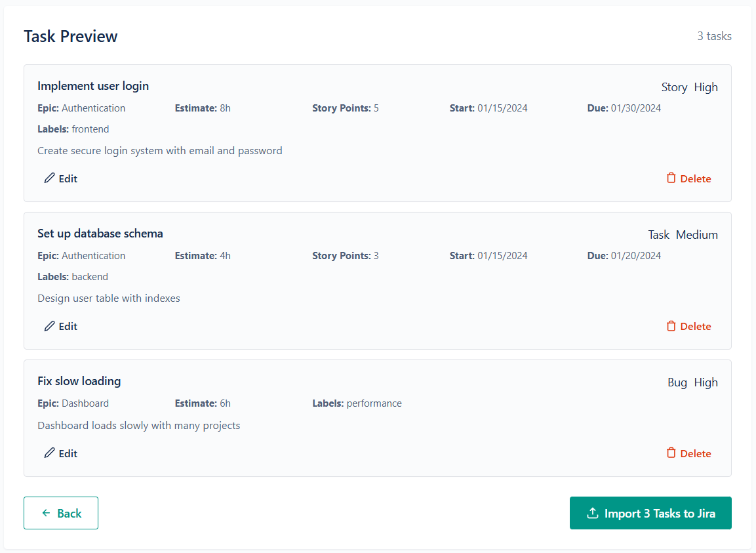756x553 pixels.
Task: Select the pencil Edit icon on Implement user login
Action: [49, 178]
